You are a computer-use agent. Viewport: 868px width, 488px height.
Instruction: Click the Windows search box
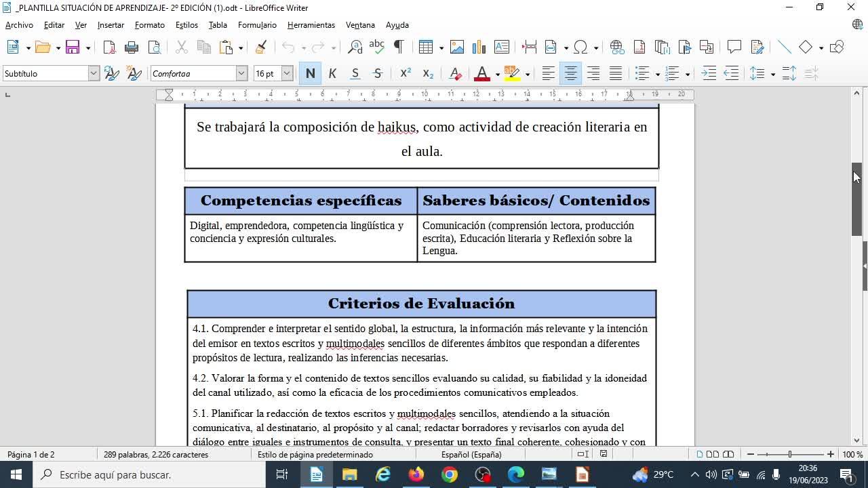149,474
